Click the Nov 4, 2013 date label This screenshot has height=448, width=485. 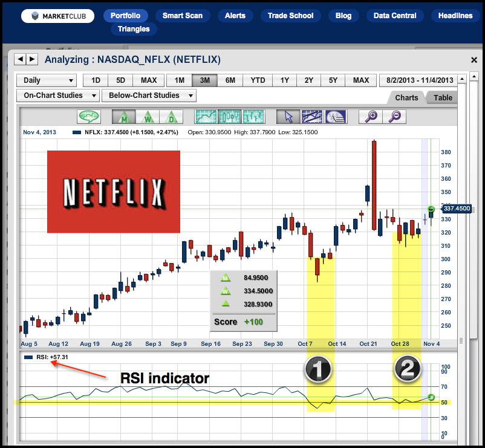pyautogui.click(x=39, y=132)
